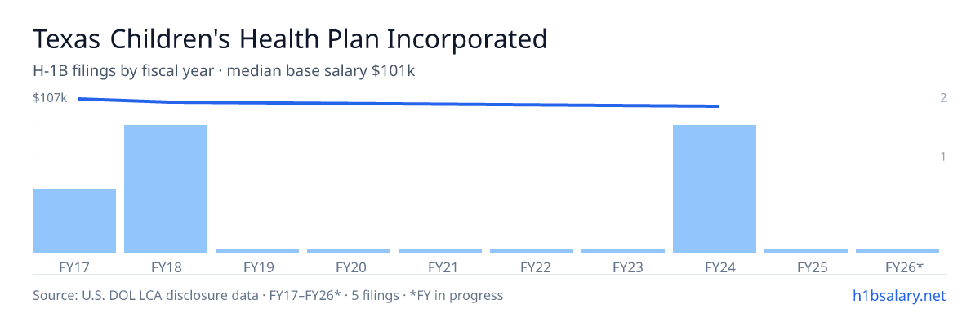Click the FY18 axis label
Viewport: 980px width, 327px height.
[x=166, y=267]
